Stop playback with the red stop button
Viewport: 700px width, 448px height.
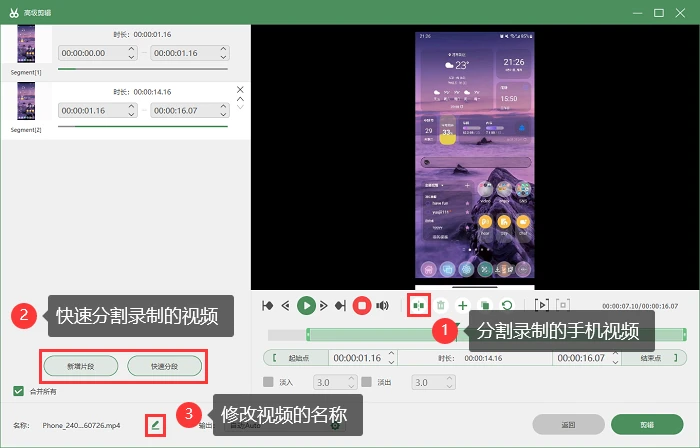tap(362, 306)
